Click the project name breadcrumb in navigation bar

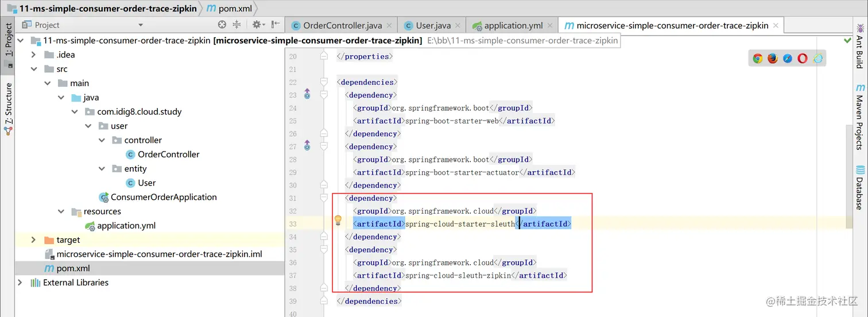click(x=103, y=9)
